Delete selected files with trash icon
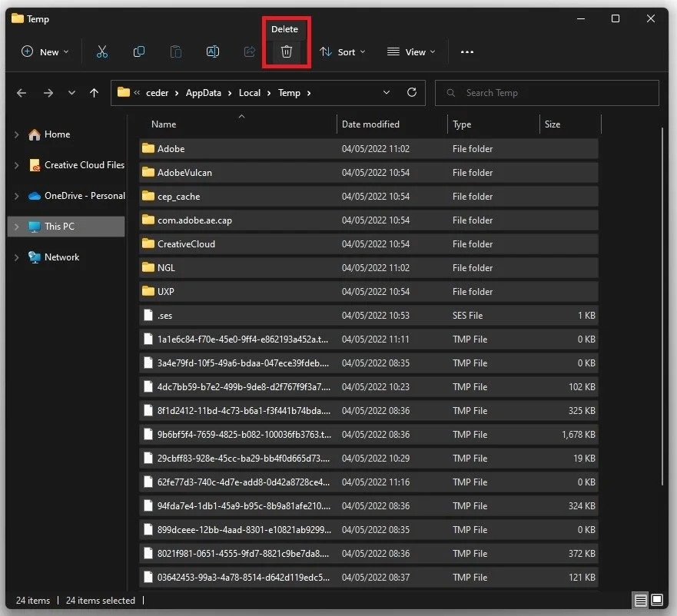The image size is (677, 616). (x=287, y=51)
